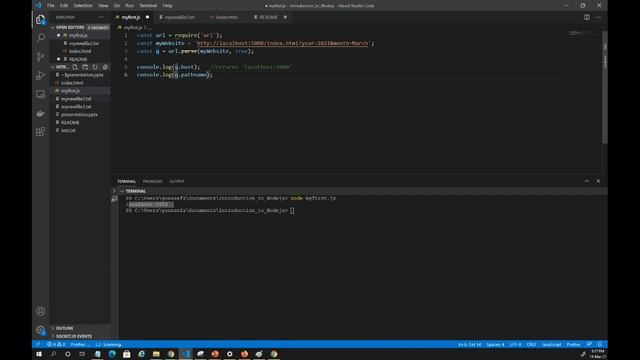Click the remote window status bar icon

click(x=38, y=344)
